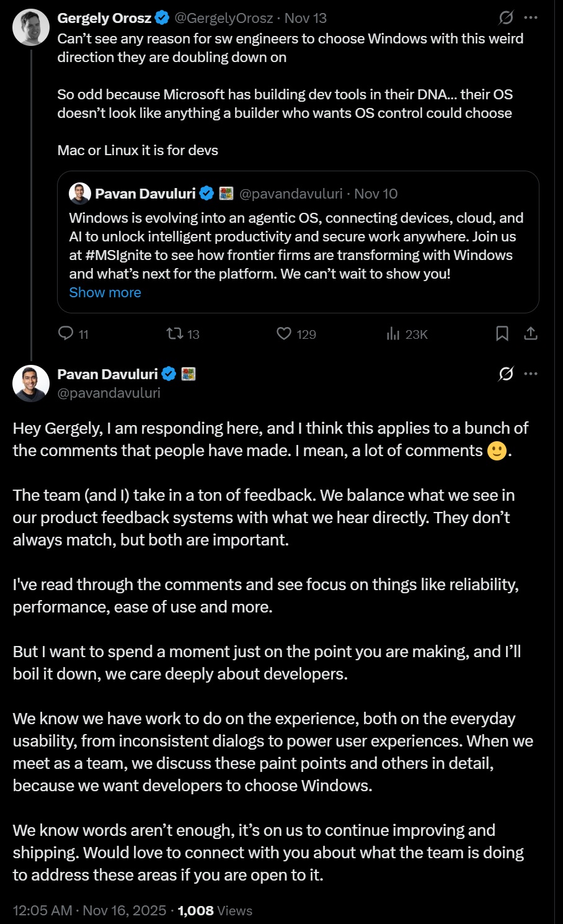
Task: Click the @pavandavuluri handle under reply author
Action: (x=109, y=393)
